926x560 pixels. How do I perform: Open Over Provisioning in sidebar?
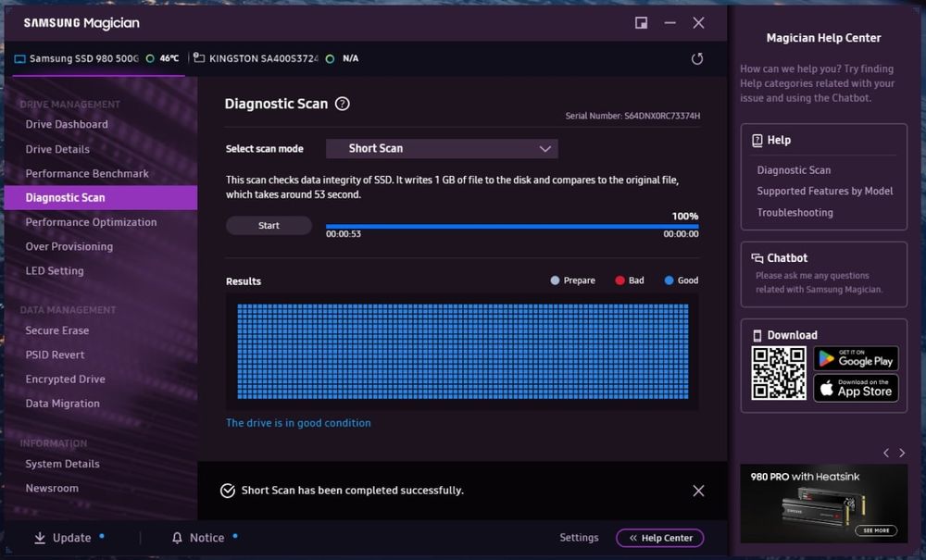(x=69, y=246)
